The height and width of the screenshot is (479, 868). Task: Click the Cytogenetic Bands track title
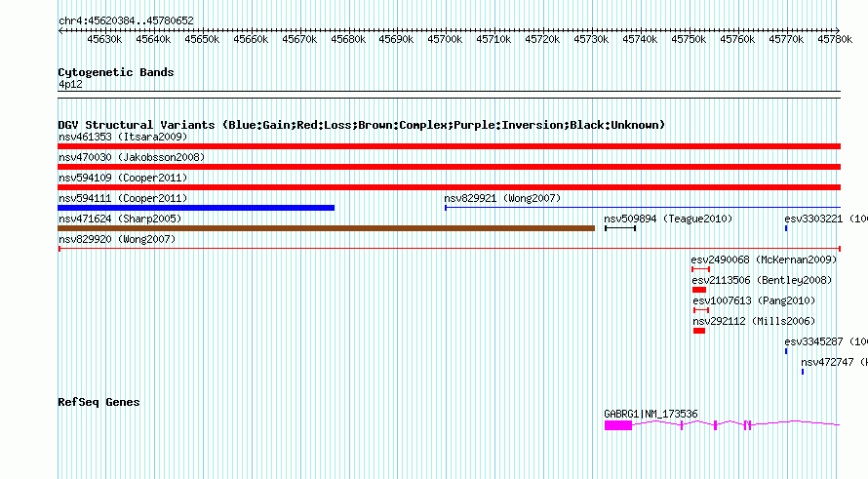[116, 72]
